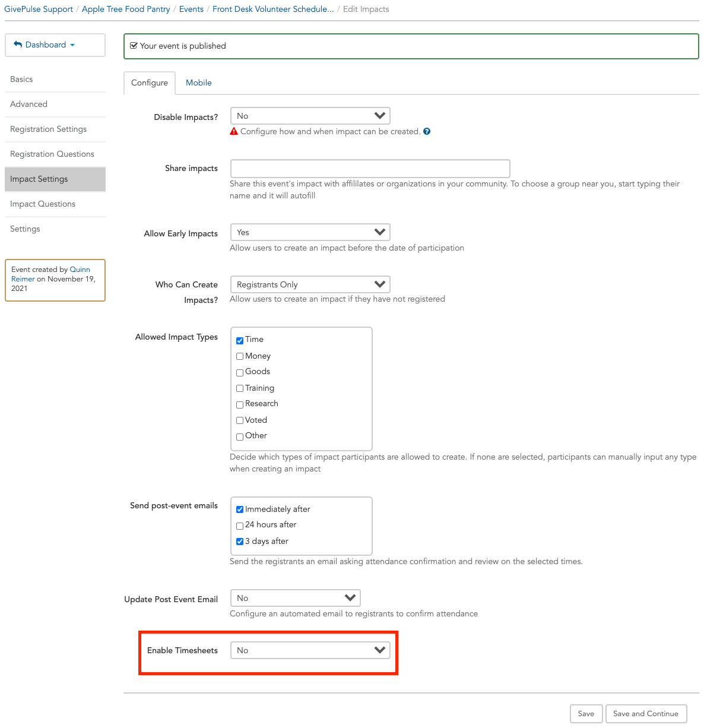Image resolution: width=723 pixels, height=728 pixels.
Task: Click the Save and Continue button
Action: pyautogui.click(x=646, y=714)
